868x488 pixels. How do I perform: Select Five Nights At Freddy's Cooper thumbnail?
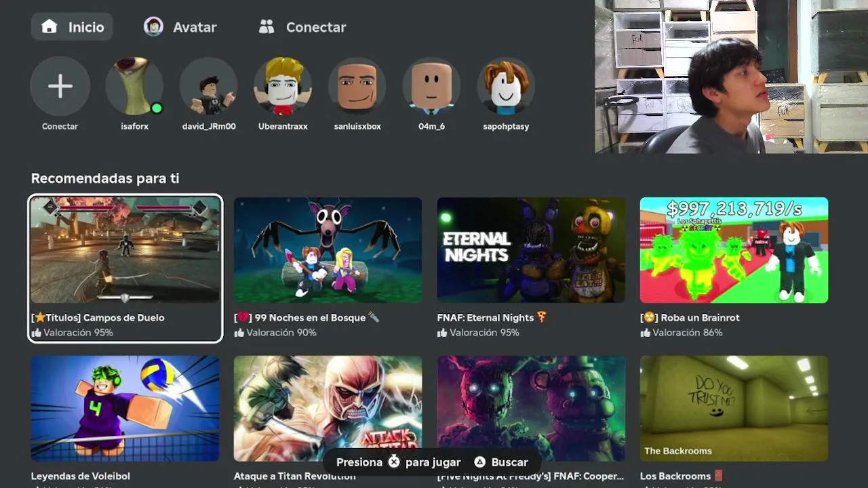[x=531, y=409]
